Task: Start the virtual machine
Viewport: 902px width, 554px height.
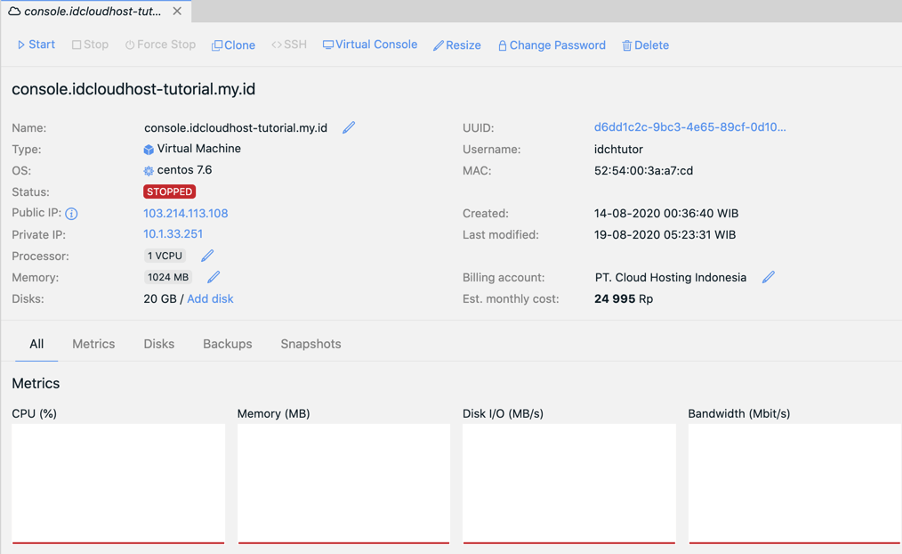Action: click(36, 44)
